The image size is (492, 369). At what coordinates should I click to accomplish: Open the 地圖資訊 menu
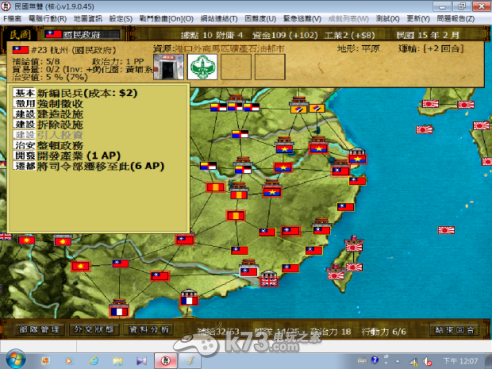tap(88, 19)
